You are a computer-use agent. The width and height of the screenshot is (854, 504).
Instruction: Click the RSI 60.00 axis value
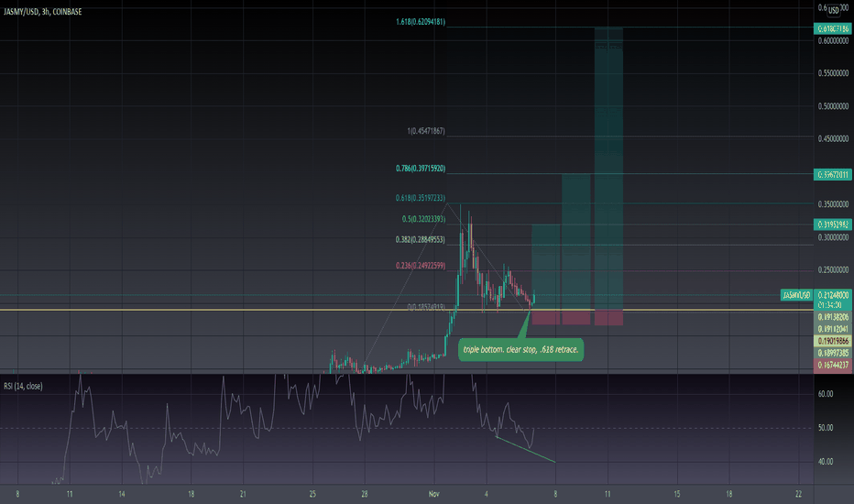tap(826, 394)
